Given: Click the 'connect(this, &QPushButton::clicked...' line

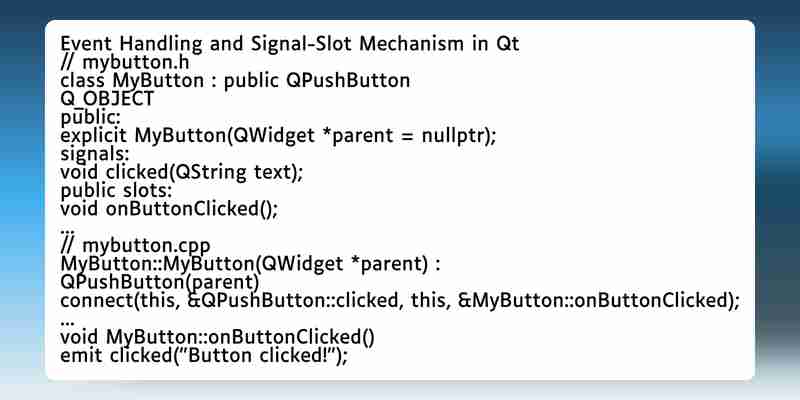Looking at the screenshot, I should 399,301.
